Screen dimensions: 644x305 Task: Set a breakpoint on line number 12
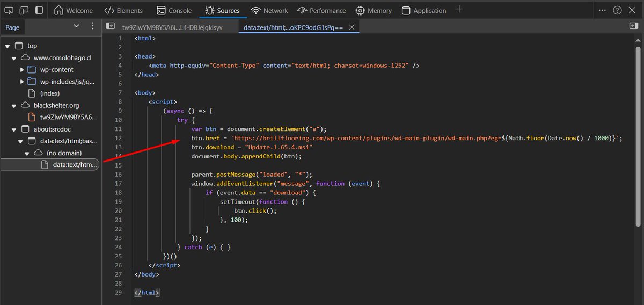click(x=119, y=138)
